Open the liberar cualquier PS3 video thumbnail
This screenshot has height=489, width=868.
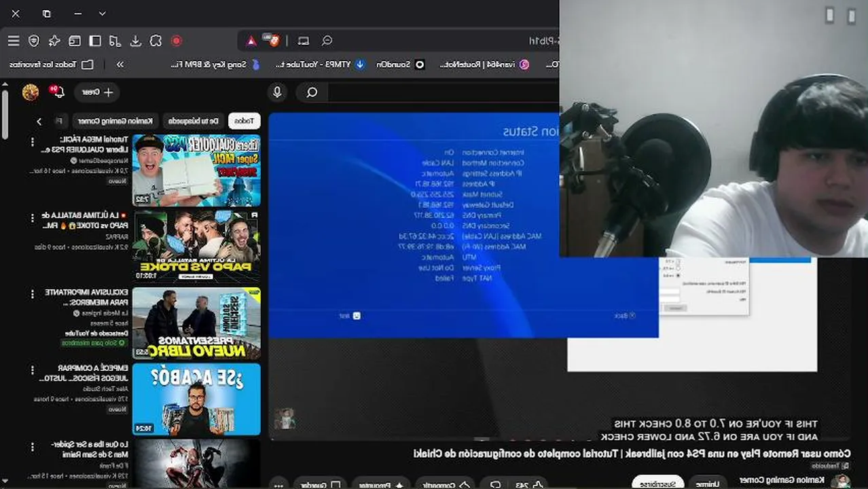[196, 170]
